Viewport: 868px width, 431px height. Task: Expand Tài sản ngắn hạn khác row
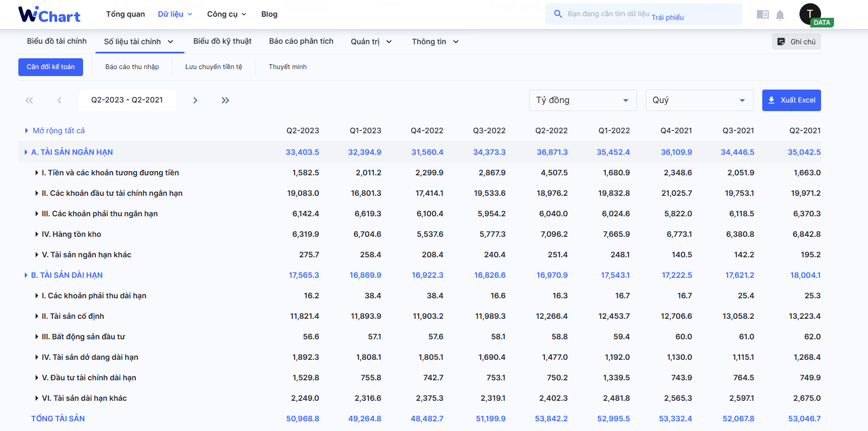click(x=37, y=255)
